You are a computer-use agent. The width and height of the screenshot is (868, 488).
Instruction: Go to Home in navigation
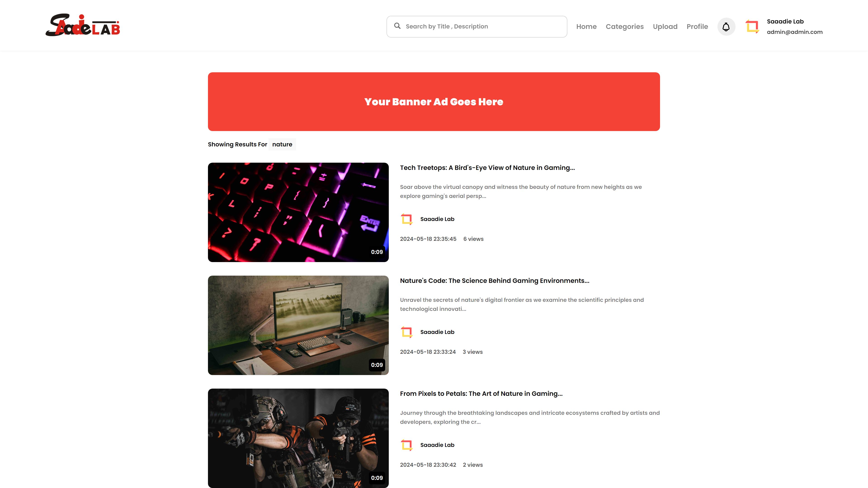coord(586,27)
